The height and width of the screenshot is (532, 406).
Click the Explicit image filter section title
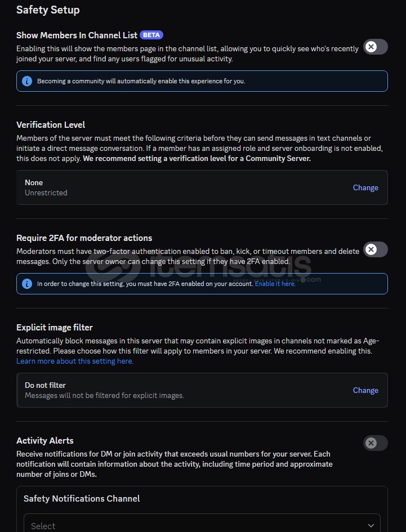[x=54, y=328]
